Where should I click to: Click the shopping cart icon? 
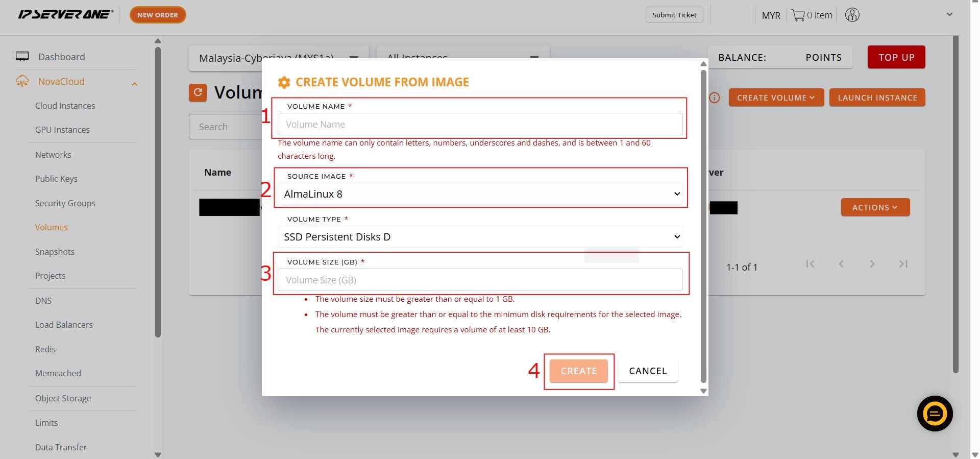798,15
